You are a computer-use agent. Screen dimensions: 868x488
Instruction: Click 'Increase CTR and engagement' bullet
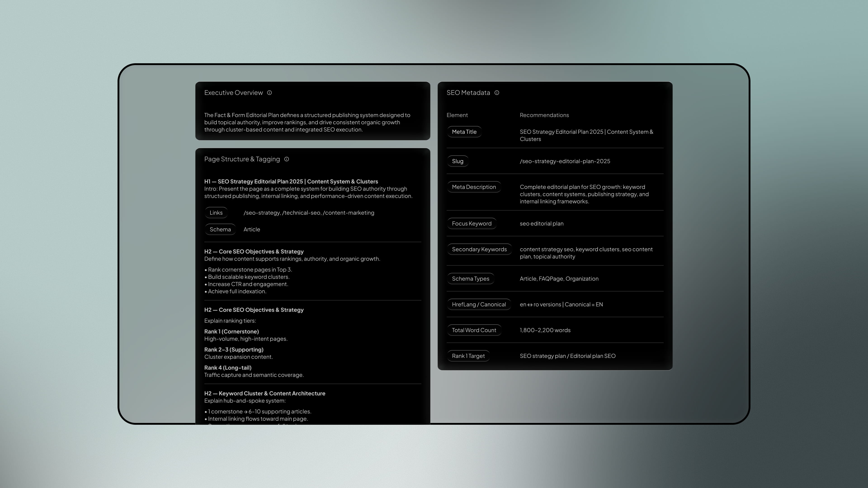click(x=246, y=284)
